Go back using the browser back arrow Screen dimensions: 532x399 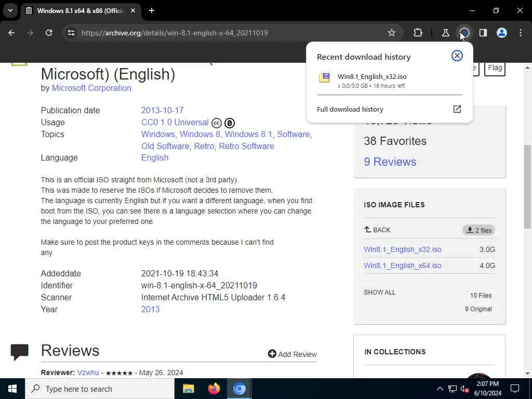(x=11, y=33)
